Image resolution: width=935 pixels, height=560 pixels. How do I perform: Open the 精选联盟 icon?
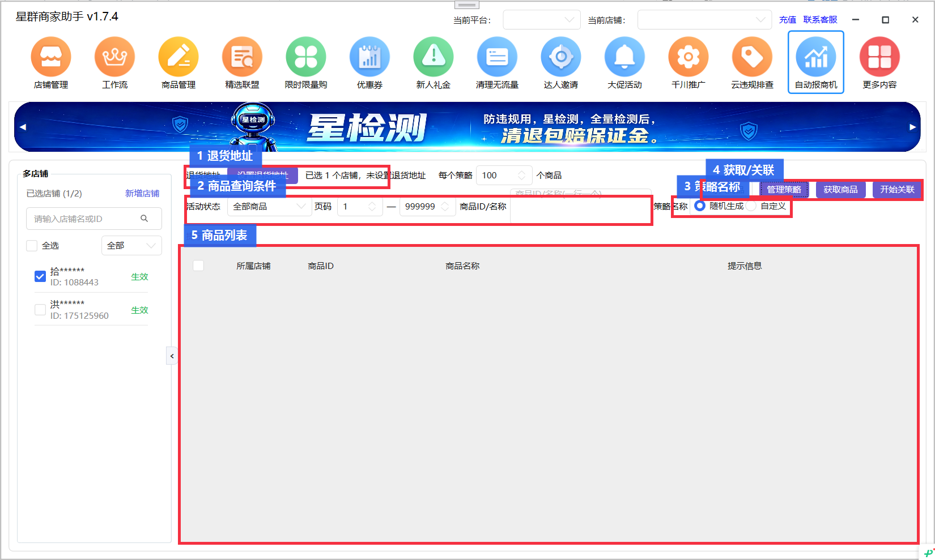point(243,57)
